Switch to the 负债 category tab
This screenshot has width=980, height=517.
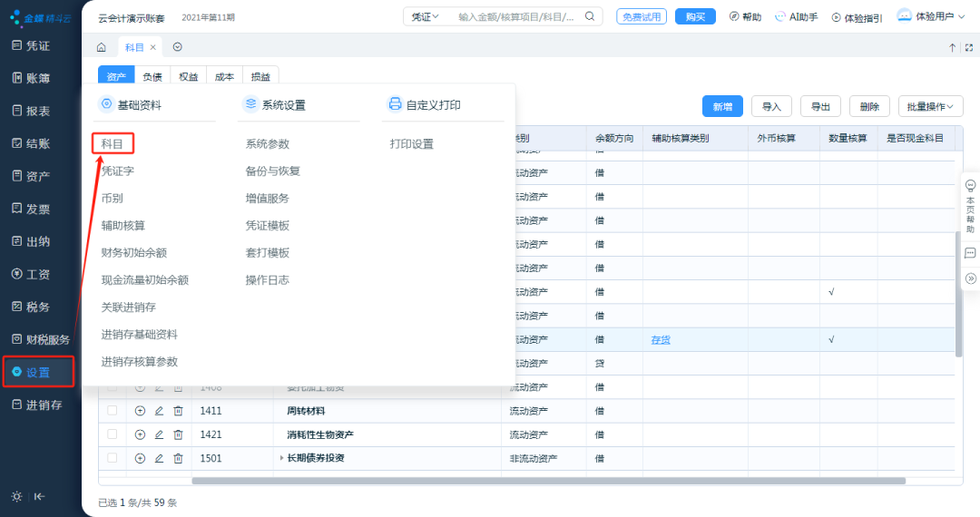point(152,76)
